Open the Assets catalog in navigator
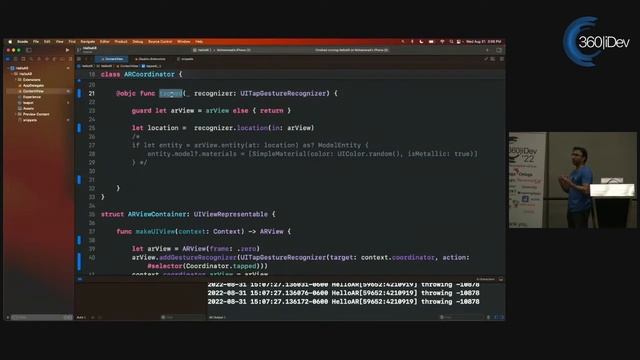 click(28, 109)
